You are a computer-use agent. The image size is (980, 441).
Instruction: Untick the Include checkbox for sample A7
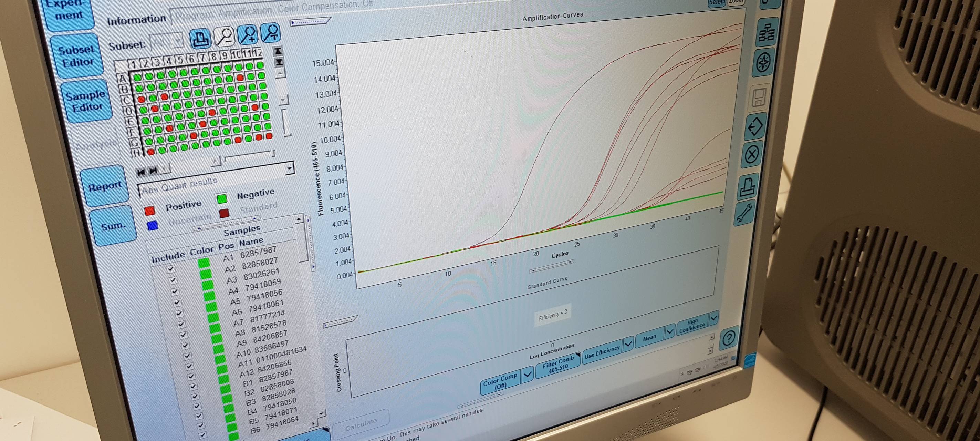pyautogui.click(x=184, y=335)
